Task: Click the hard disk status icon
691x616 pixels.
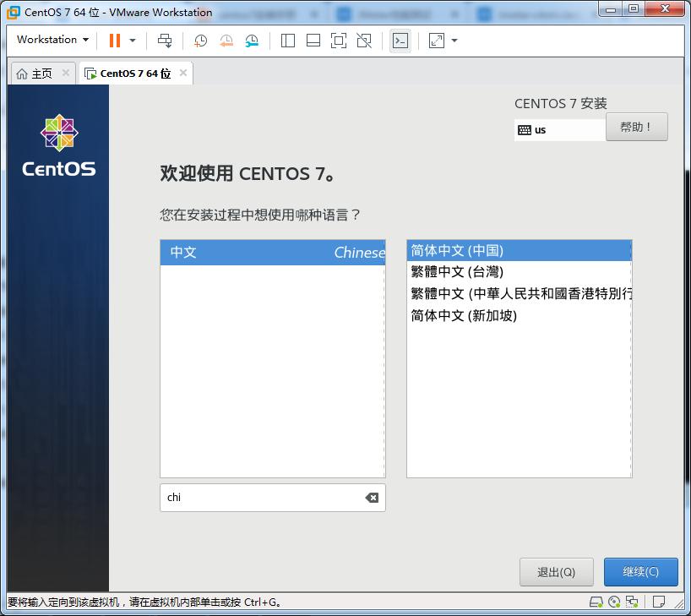Action: pos(596,602)
